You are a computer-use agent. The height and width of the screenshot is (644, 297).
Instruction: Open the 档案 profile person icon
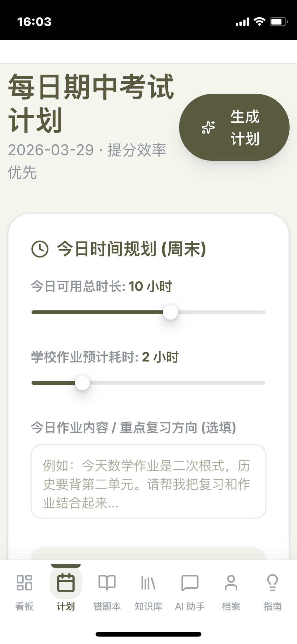231,582
